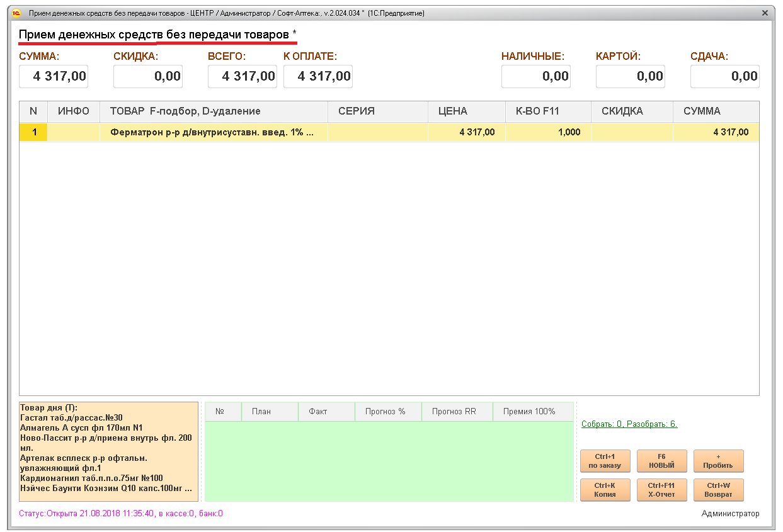Click the КАРТОЙ payment field

pos(631,77)
